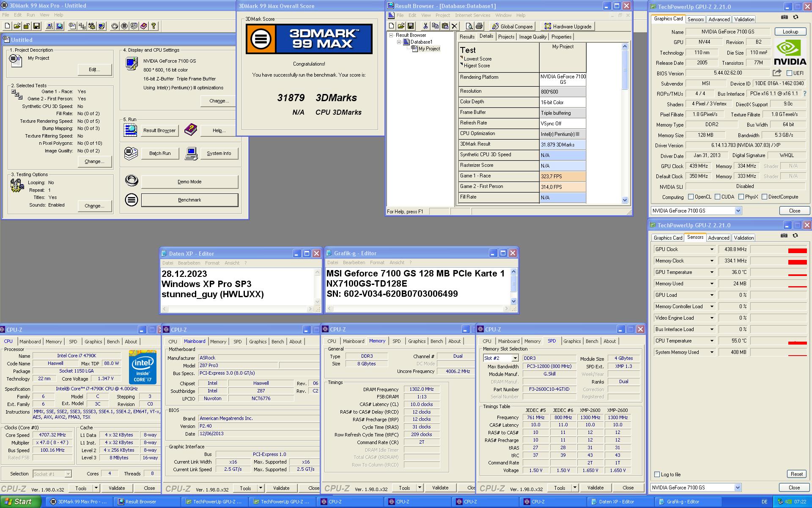
Task: Open Tools dropdown arrow in first CPU-Z window
Action: click(x=96, y=488)
